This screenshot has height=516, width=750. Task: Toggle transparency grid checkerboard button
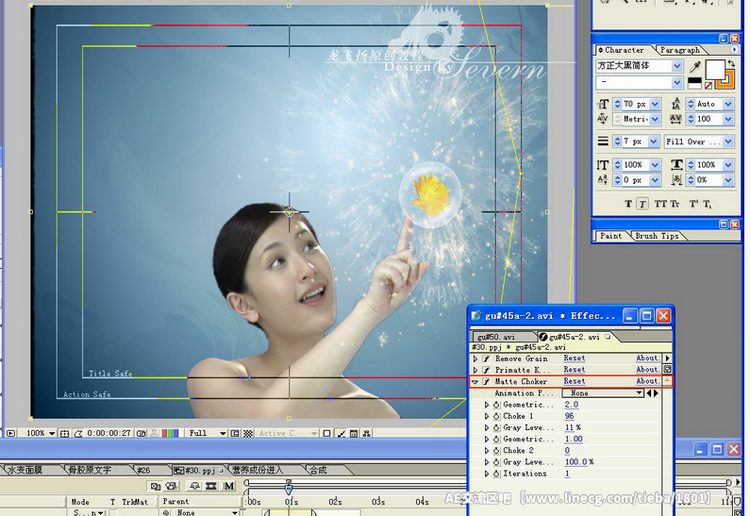(248, 433)
